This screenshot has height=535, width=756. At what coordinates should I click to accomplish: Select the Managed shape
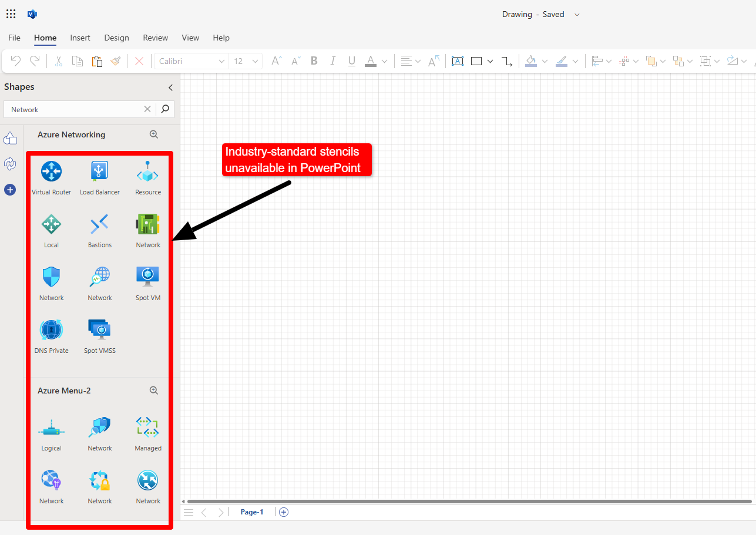(x=148, y=435)
